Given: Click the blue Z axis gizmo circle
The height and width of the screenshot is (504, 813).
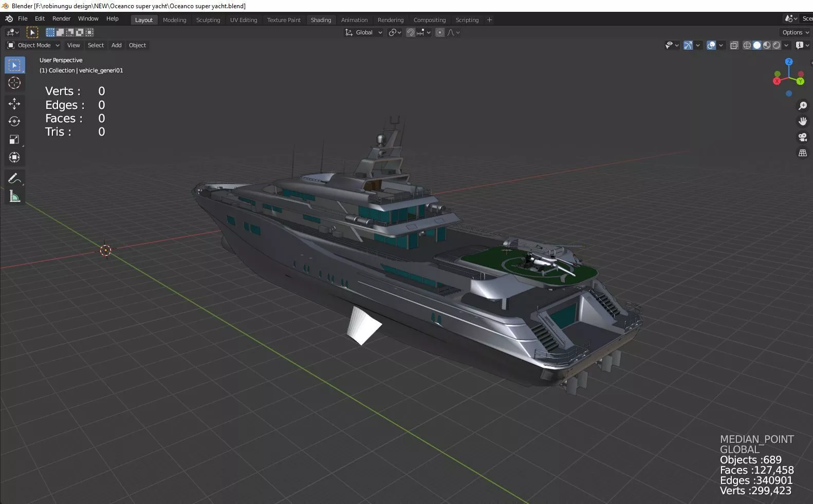Looking at the screenshot, I should click(789, 62).
